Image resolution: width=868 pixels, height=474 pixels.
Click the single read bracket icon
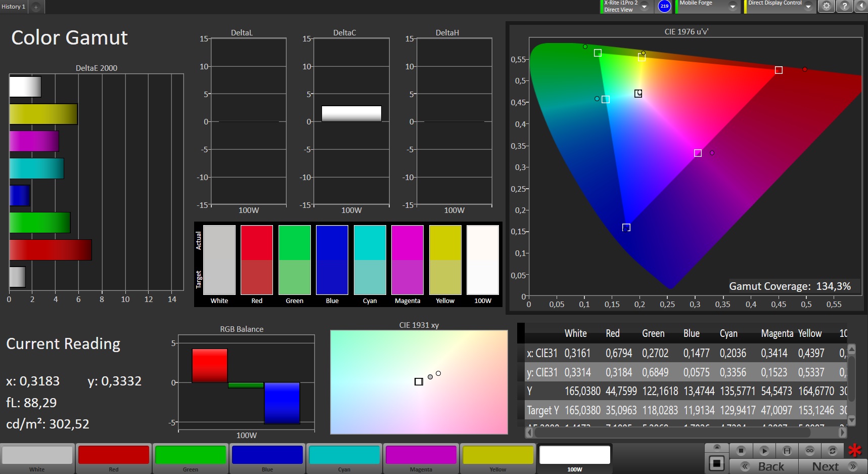(x=787, y=450)
